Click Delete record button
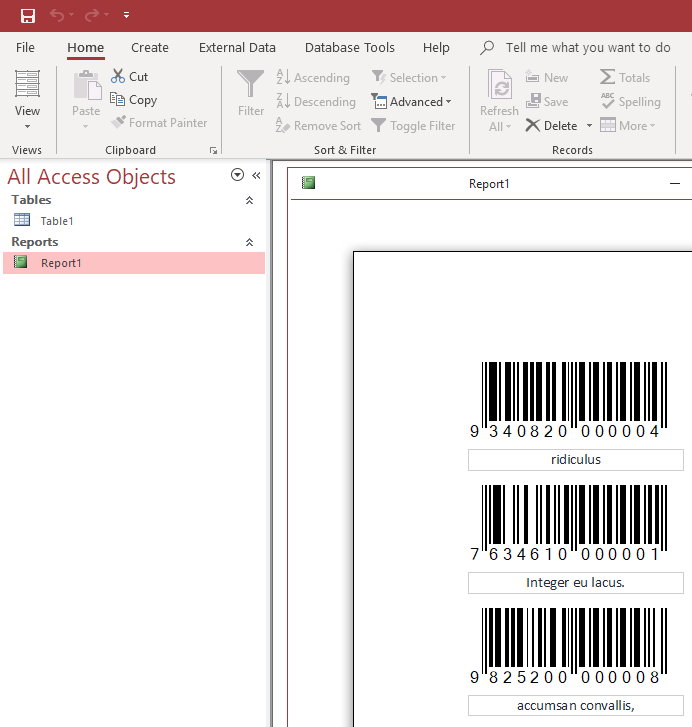This screenshot has height=727, width=692. 552,126
